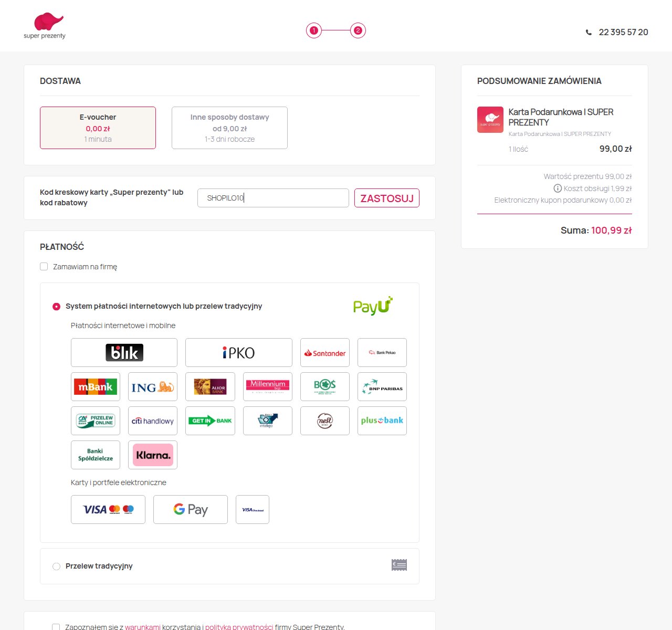
Task: Choose iPKO bank payment
Action: tap(239, 352)
